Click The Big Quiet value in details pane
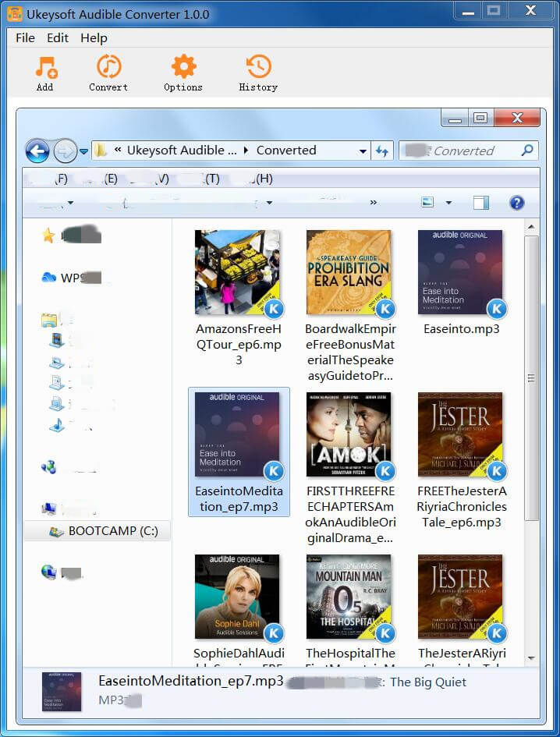This screenshot has height=737, width=560. 428,682
